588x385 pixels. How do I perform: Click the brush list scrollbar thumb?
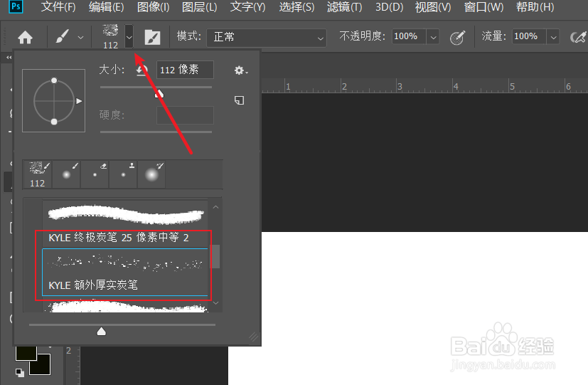(215, 257)
